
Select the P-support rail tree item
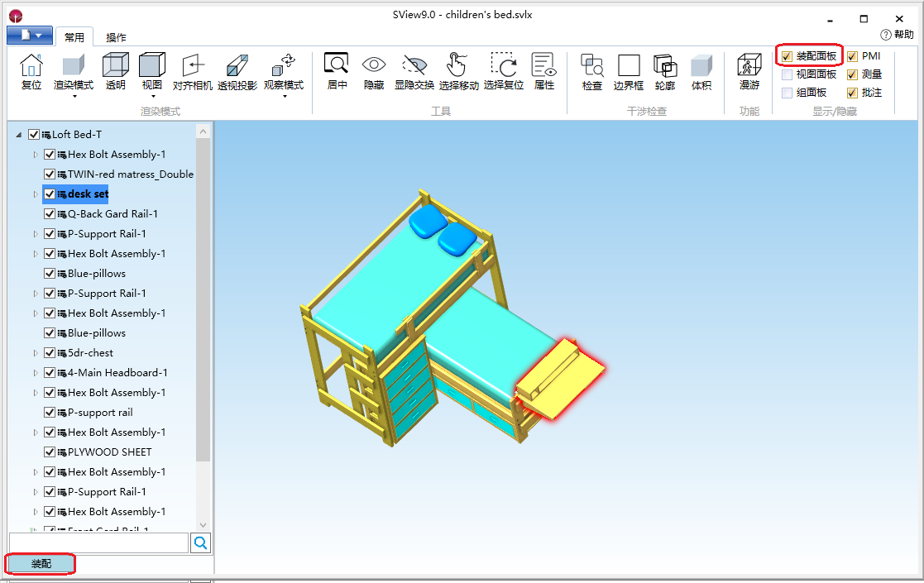pyautogui.click(x=100, y=412)
